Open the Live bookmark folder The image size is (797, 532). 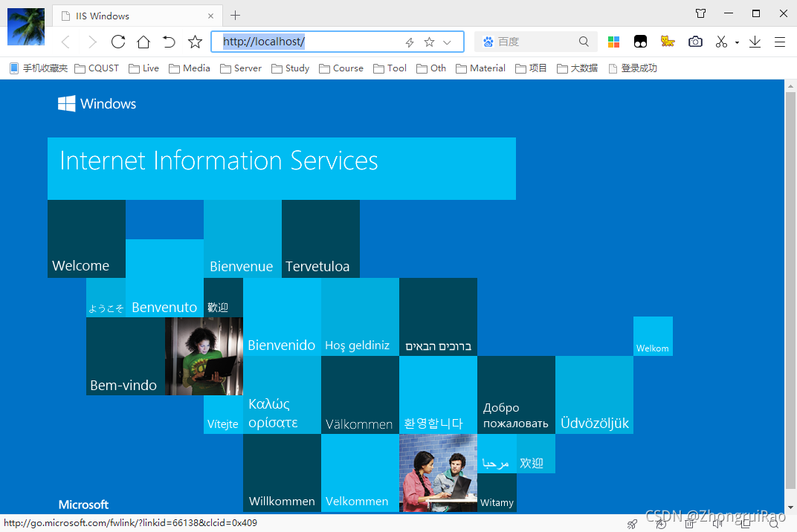tap(143, 68)
